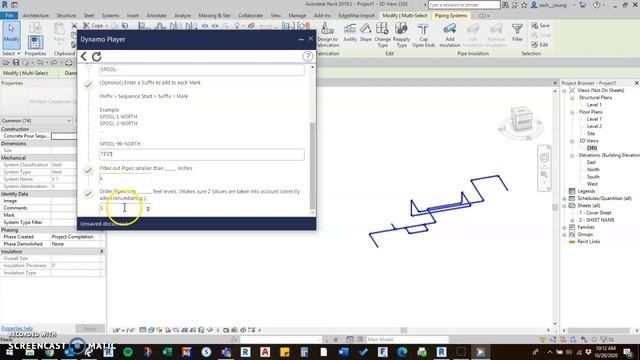Open the Common (74) type filter dropdown
The width and height of the screenshot is (640, 360).
coord(36,121)
